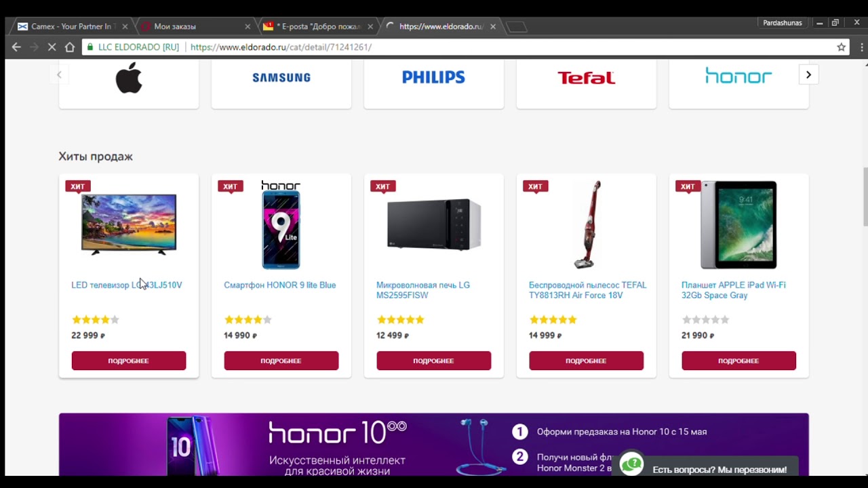This screenshot has width=868, height=488.
Task: Open the Tefal brand tile
Action: point(587,81)
